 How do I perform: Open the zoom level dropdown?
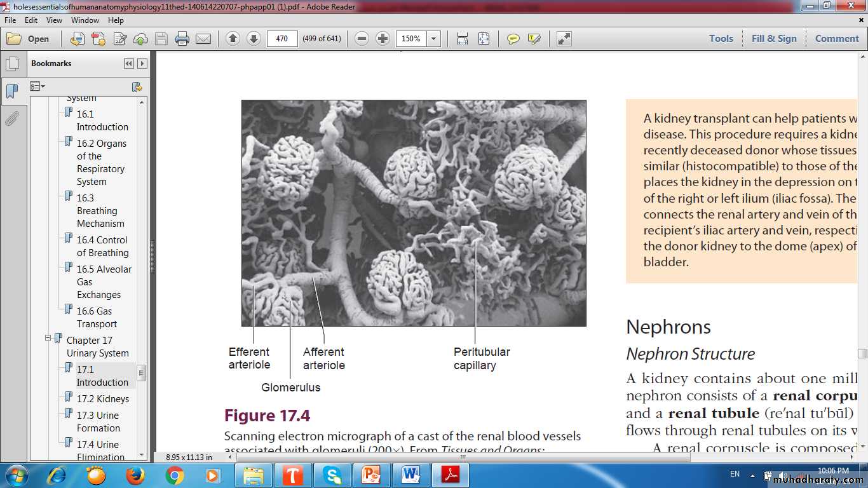pyautogui.click(x=434, y=39)
